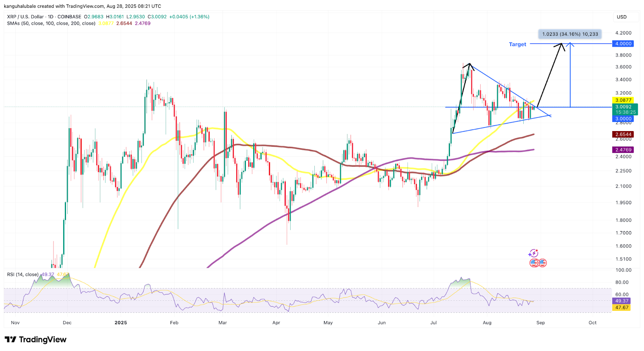The image size is (644, 351).
Task: Click the black arrowhead at the July peak
Action: (469, 66)
